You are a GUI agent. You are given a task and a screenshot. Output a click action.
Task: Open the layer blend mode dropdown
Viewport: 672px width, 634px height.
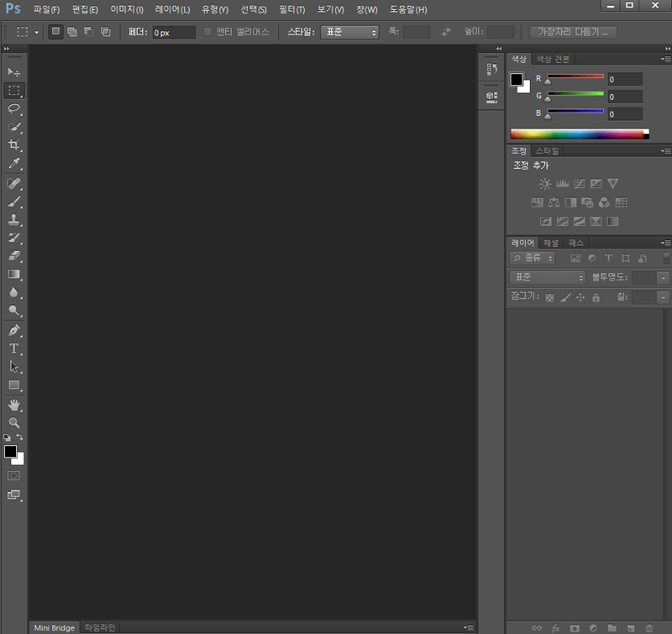(548, 278)
